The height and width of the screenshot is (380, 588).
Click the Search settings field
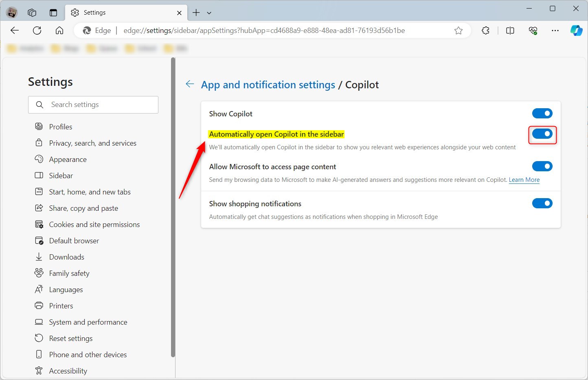[x=93, y=105]
